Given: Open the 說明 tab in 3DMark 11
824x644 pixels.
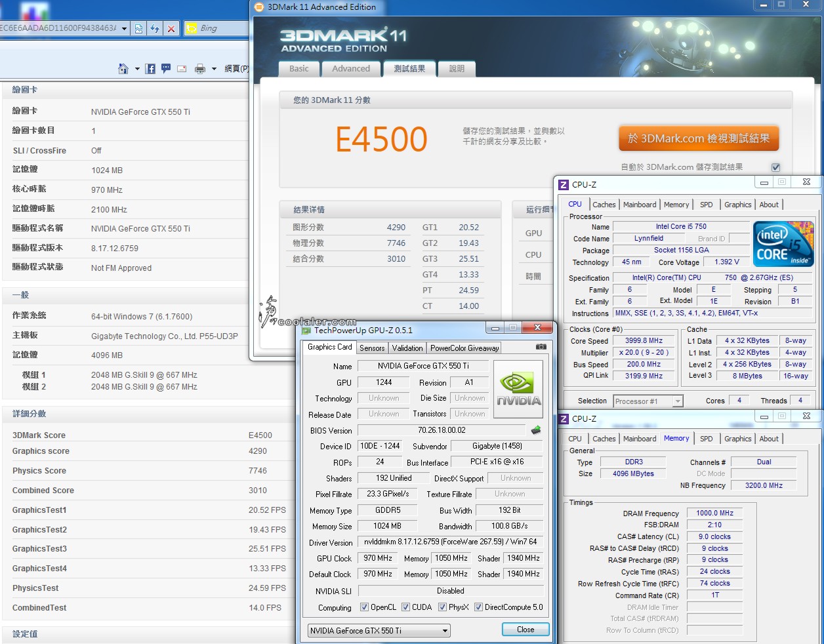Looking at the screenshot, I should click(x=457, y=69).
